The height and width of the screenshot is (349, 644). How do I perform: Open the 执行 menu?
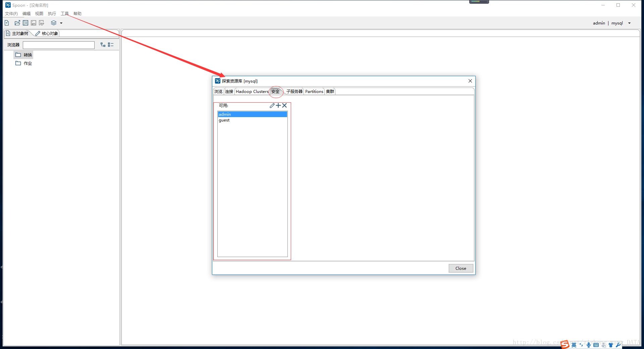tap(52, 14)
